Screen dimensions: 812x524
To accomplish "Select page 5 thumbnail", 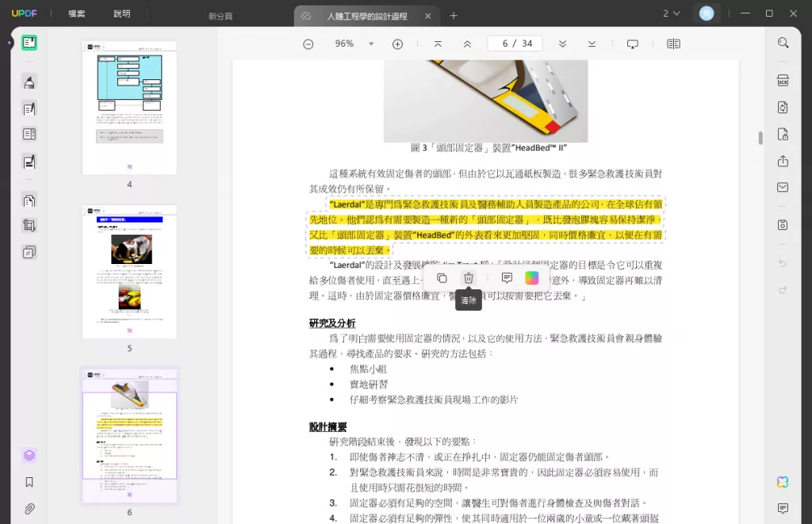I will [x=129, y=272].
